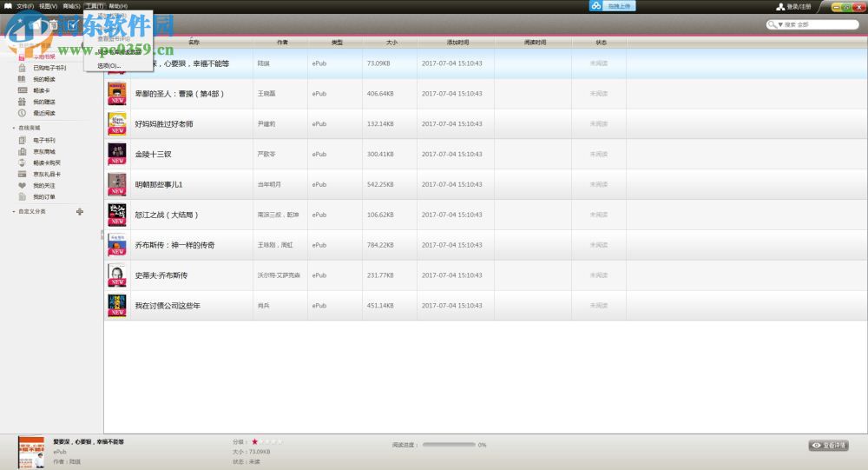Click the book cover in bottom details panel

31,453
